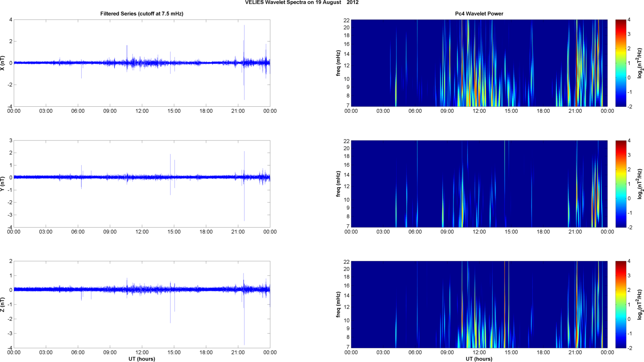Open the middle wavelet power spectrogram
The height and width of the screenshot is (362, 644).
tap(479, 184)
